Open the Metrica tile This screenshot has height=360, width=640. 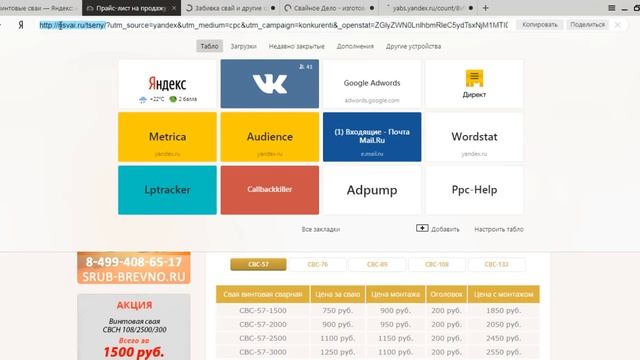tap(167, 137)
